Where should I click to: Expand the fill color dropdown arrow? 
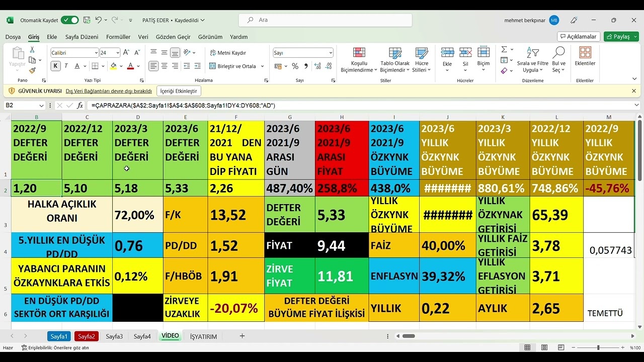[x=121, y=66]
